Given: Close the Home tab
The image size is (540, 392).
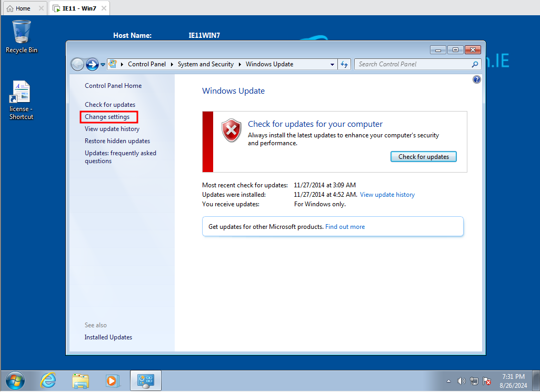Looking at the screenshot, I should pyautogui.click(x=42, y=8).
